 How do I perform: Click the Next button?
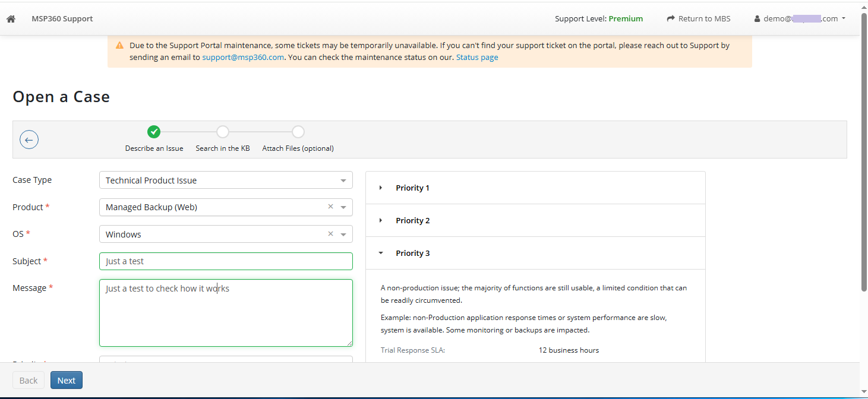pos(67,381)
